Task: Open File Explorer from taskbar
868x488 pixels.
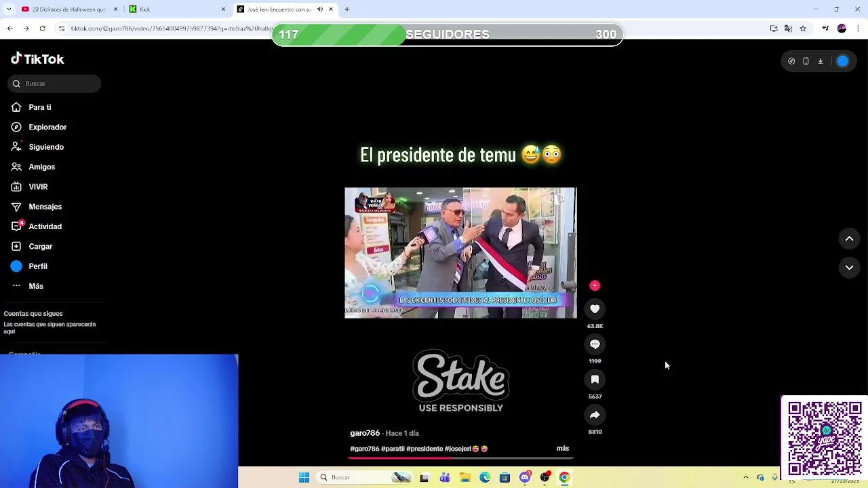Action: point(465,477)
